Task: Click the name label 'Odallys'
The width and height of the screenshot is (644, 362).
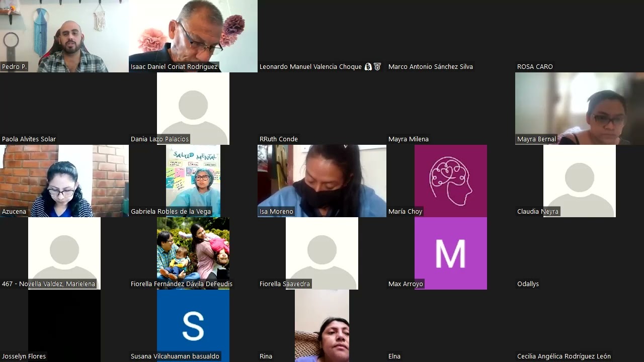Action: pos(528,284)
